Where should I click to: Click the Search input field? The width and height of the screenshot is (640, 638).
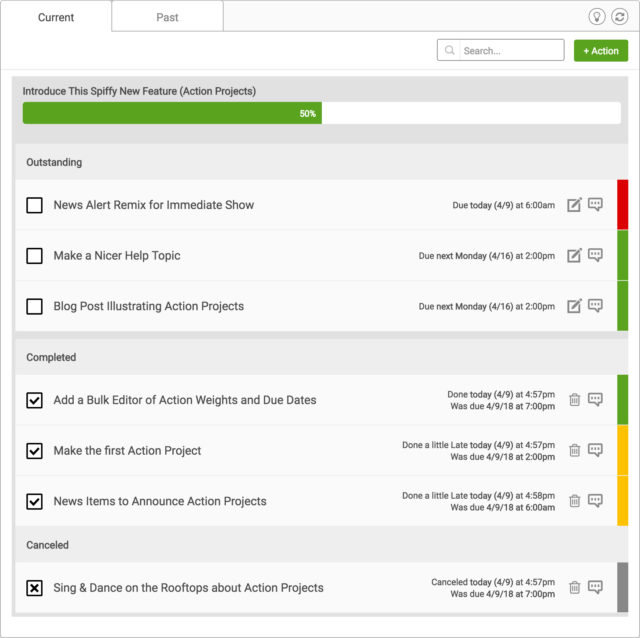(x=500, y=50)
